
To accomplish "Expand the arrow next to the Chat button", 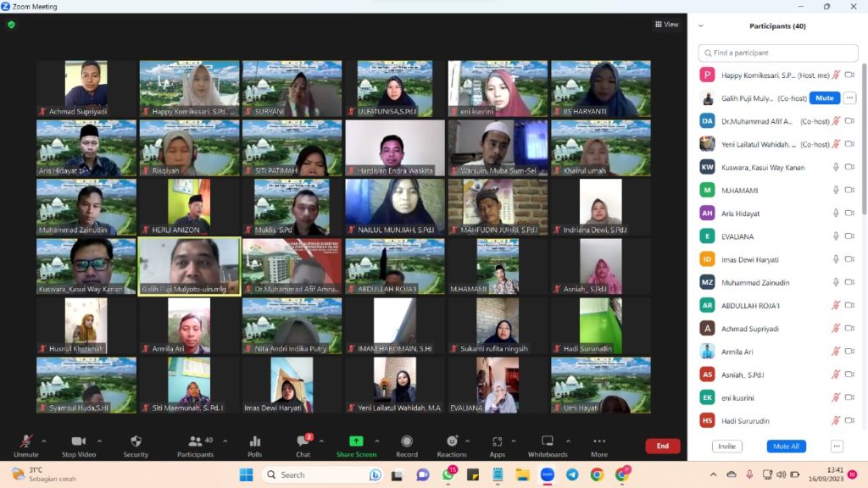I will coord(321,441).
